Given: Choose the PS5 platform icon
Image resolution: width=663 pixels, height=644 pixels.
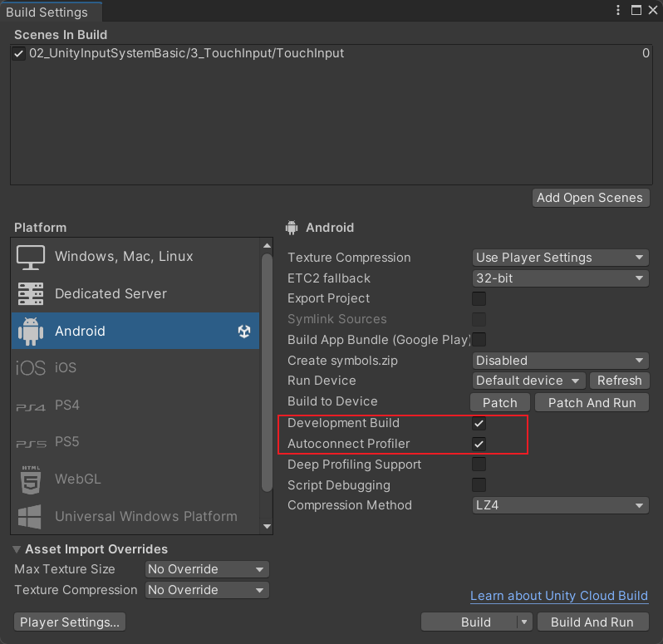Looking at the screenshot, I should [x=31, y=444].
